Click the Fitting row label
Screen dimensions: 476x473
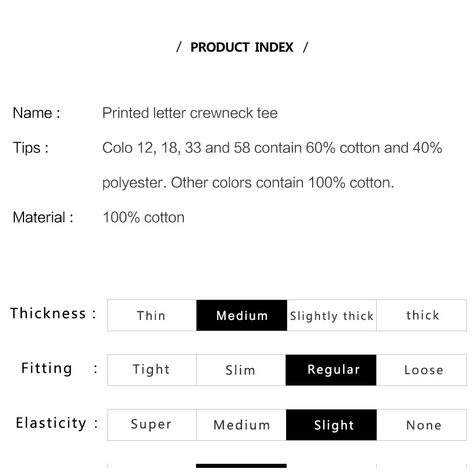[x=59, y=368]
